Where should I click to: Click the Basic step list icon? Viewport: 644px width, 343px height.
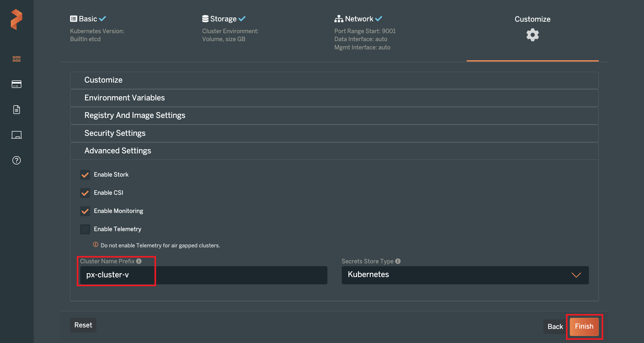tap(74, 19)
